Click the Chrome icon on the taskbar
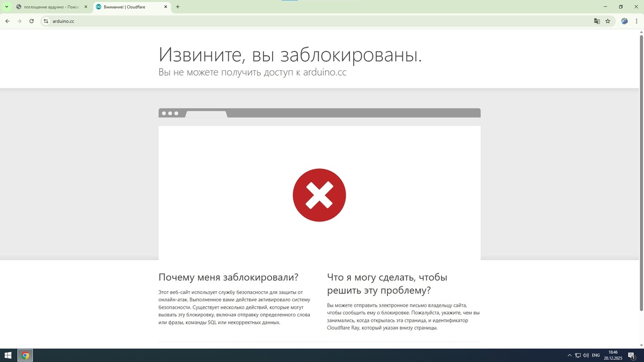Viewport: 644px width, 362px height. [x=24, y=355]
